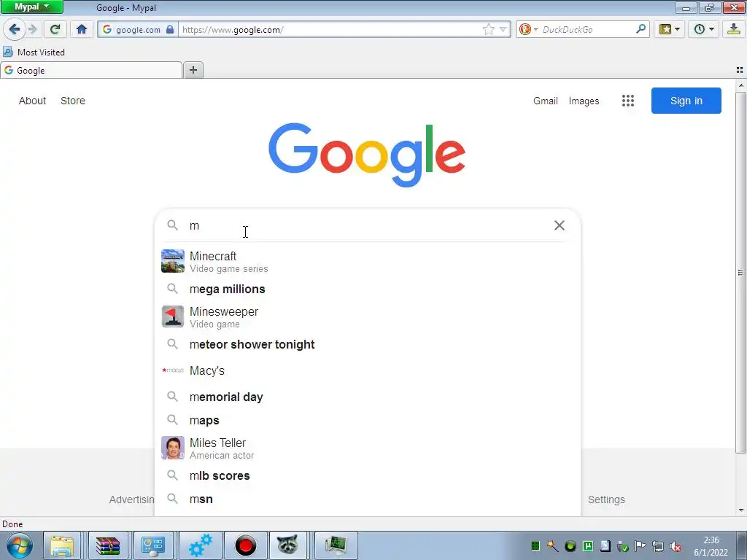Click the page vertical scrollbar
The width and height of the screenshot is (747, 560).
pyautogui.click(x=740, y=273)
